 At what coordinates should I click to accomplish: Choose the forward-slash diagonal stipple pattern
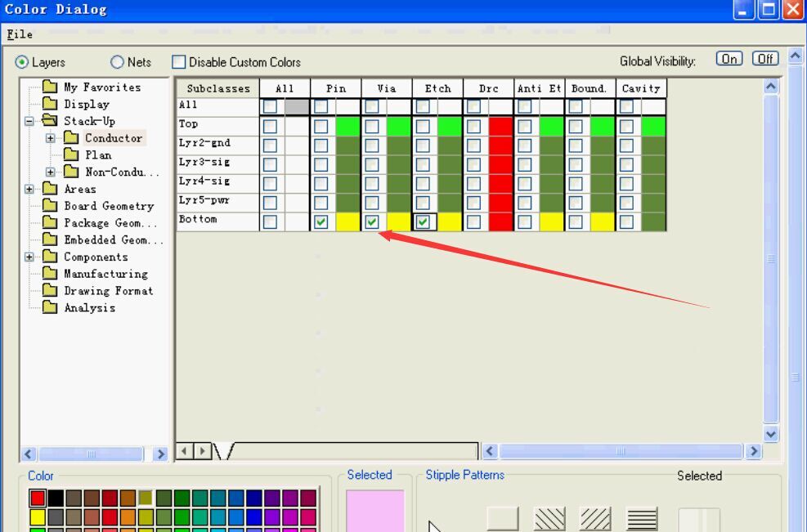tap(595, 519)
